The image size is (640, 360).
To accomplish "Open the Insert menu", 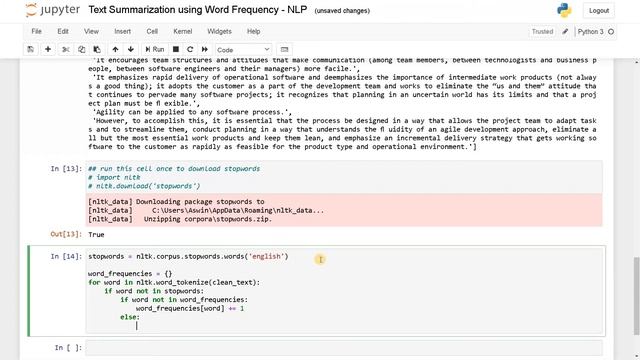I will coord(122,31).
